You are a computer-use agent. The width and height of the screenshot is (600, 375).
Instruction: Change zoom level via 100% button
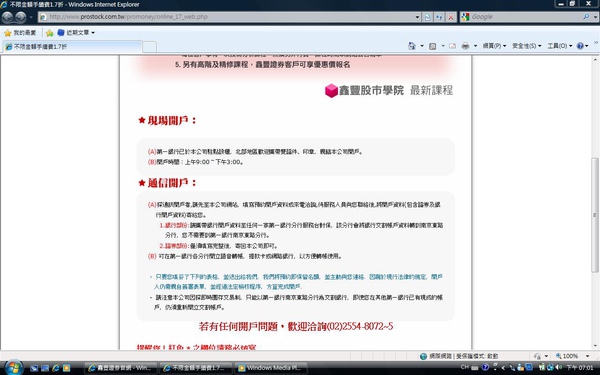coord(567,356)
